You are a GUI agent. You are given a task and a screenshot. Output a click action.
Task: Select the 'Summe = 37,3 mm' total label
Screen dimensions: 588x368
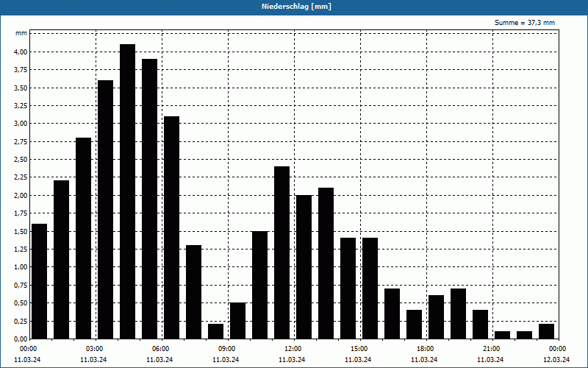[x=525, y=23]
